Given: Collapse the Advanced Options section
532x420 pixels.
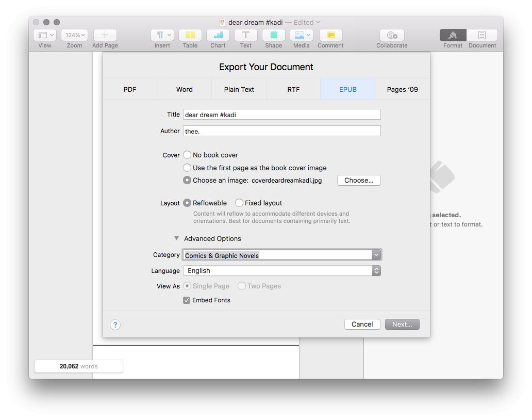Looking at the screenshot, I should tap(177, 238).
